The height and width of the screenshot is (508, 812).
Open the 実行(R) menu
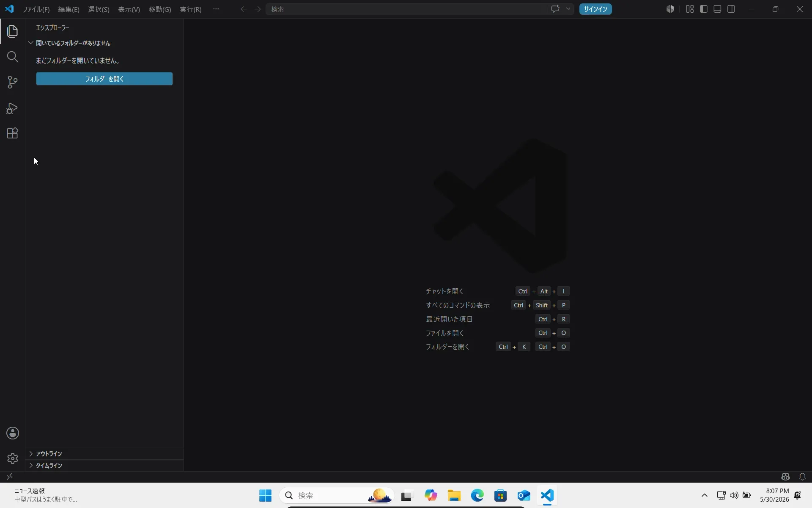[x=191, y=9]
